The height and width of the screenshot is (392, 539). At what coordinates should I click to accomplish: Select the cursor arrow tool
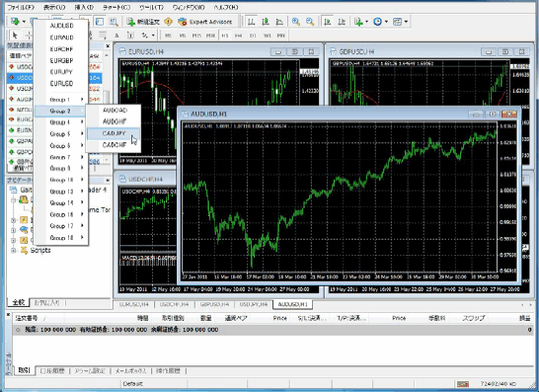click(x=15, y=36)
